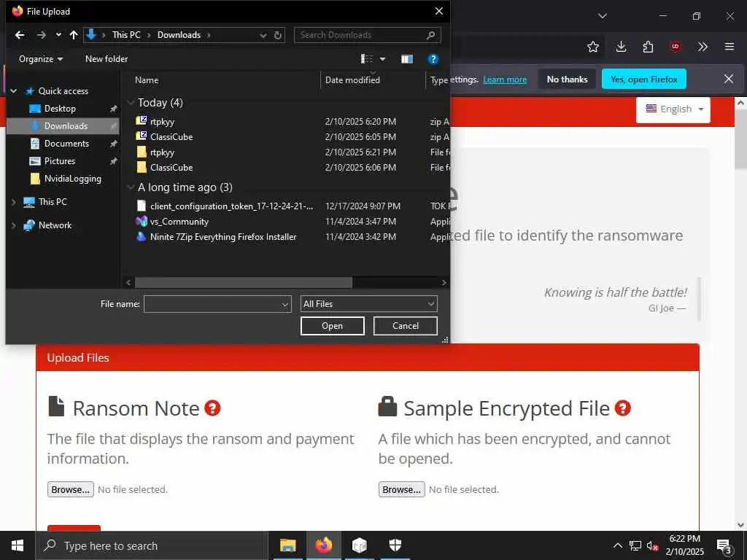Click taskbar search box
The width and height of the screenshot is (747, 560).
(x=152, y=545)
